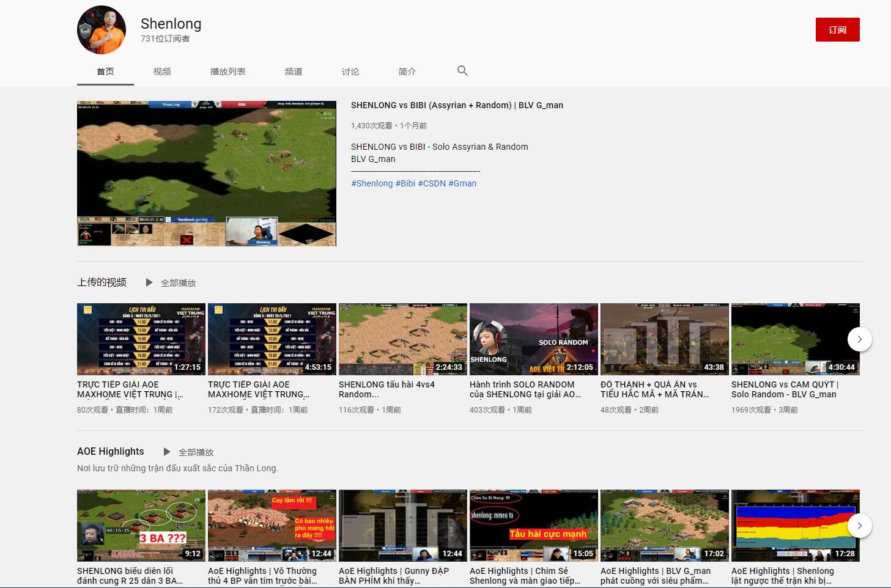Viewport: 891px width, 588px height.
Task: Open the AOE Highlights playlist title
Action: pos(111,452)
